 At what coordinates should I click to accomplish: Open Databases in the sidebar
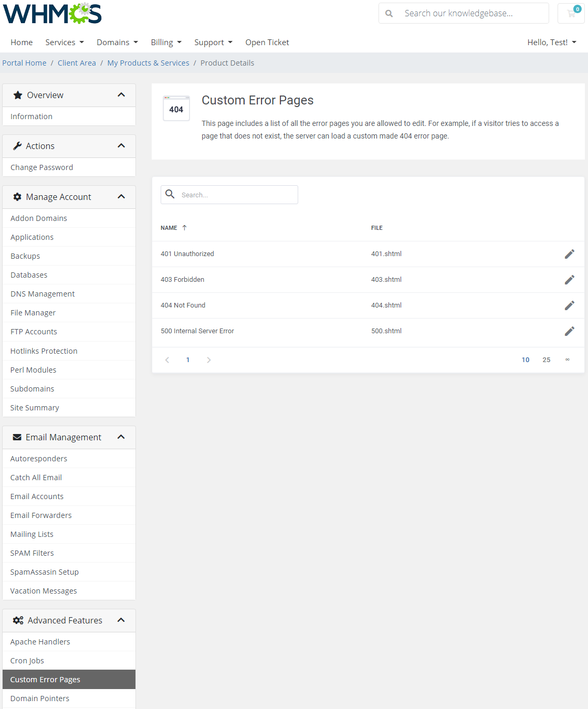[x=69, y=275]
